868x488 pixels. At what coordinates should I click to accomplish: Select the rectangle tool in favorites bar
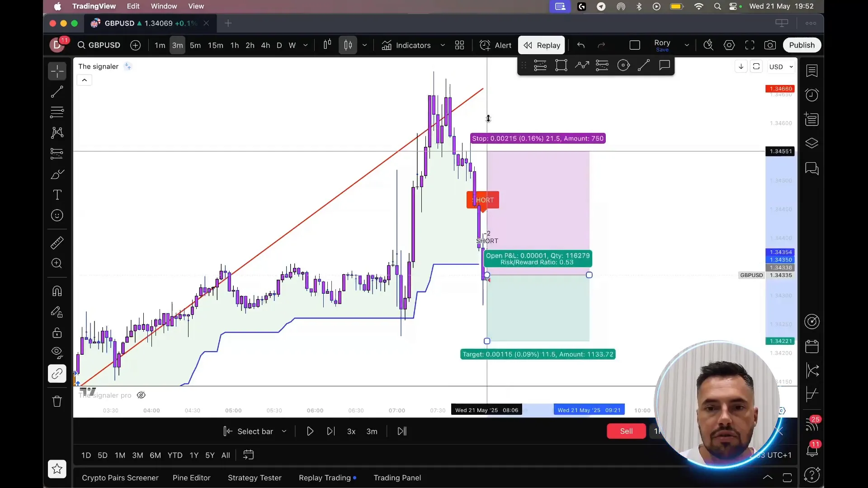point(561,66)
